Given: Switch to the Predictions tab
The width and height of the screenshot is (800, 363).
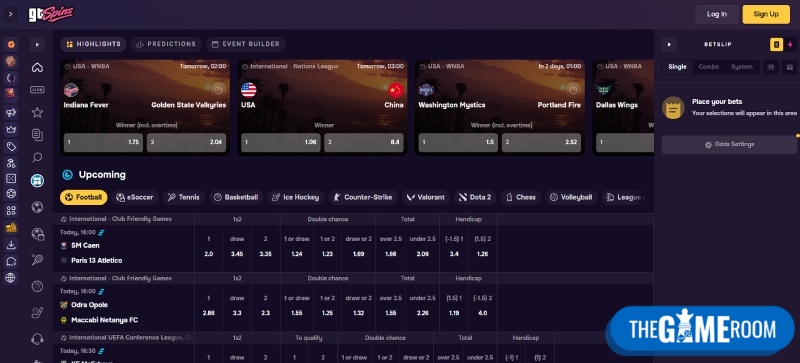Looking at the screenshot, I should click(166, 44).
